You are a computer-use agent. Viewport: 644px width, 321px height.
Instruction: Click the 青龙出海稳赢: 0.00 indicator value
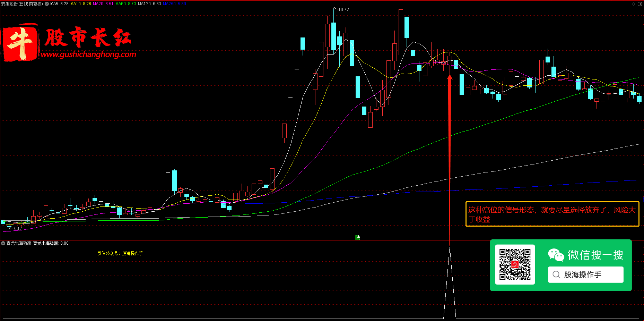click(51, 243)
